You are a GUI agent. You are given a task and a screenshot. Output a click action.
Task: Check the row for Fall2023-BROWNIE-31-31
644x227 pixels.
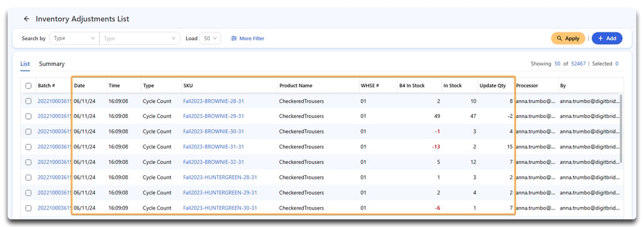pos(28,147)
